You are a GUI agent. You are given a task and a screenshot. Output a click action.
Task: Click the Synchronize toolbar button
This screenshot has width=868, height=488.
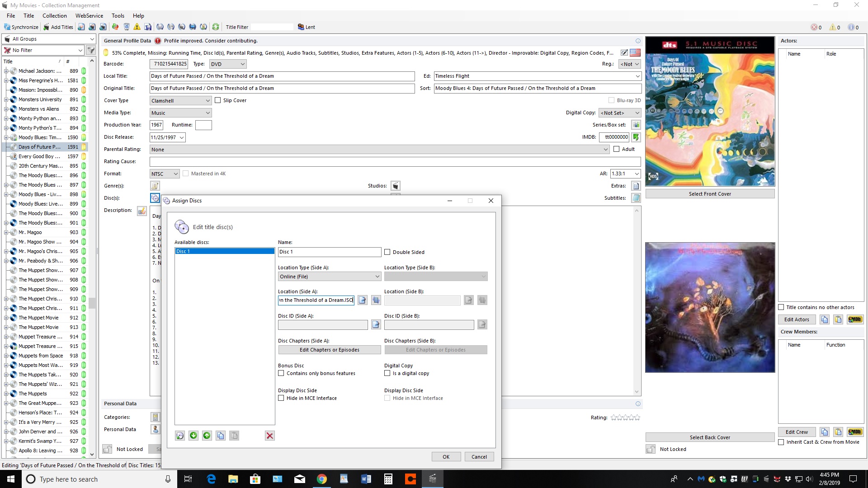click(x=21, y=27)
